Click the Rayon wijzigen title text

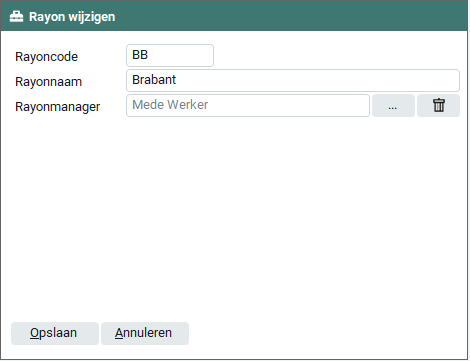click(72, 17)
